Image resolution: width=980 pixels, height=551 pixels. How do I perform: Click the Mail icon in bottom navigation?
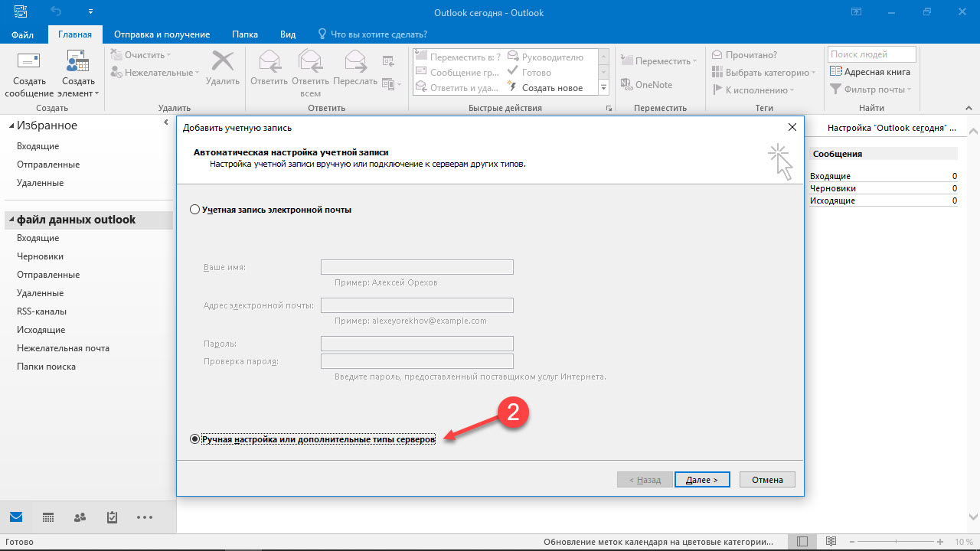(x=16, y=517)
